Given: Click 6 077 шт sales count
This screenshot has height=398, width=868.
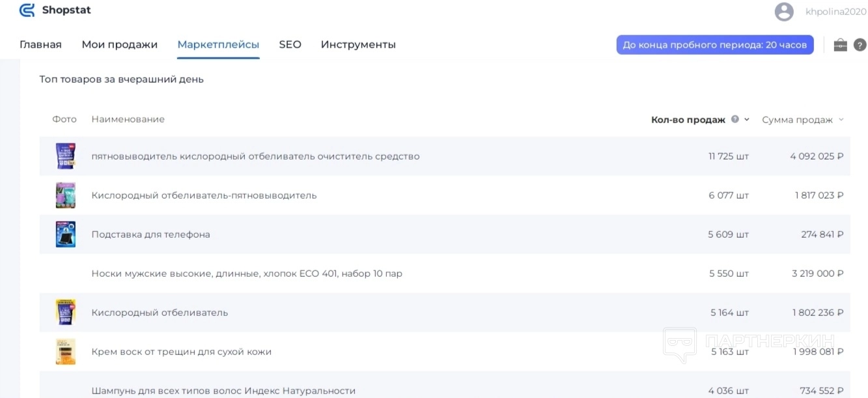Looking at the screenshot, I should point(729,195).
